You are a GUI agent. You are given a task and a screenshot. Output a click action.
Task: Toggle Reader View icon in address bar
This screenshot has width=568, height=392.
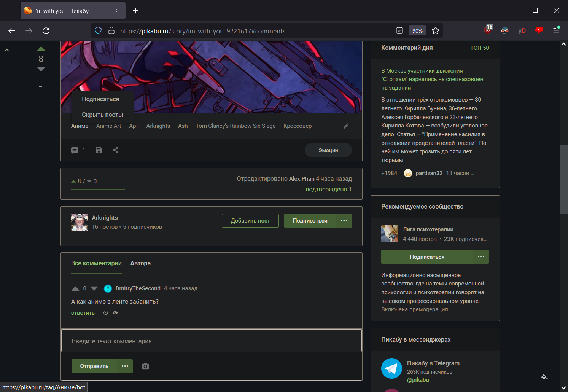click(x=399, y=31)
